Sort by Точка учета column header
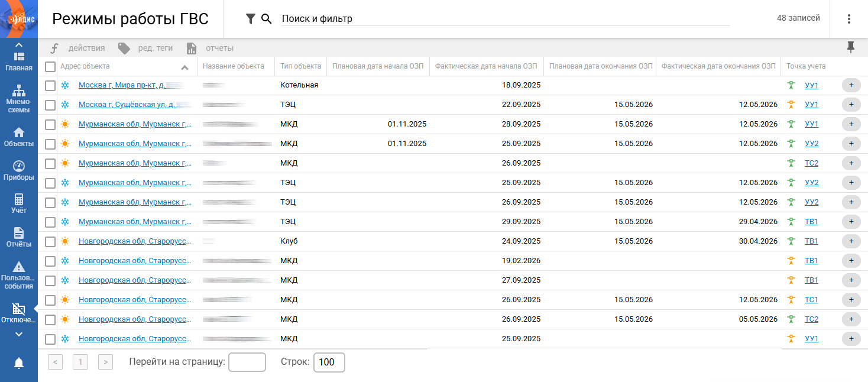The height and width of the screenshot is (382, 868). click(x=806, y=66)
